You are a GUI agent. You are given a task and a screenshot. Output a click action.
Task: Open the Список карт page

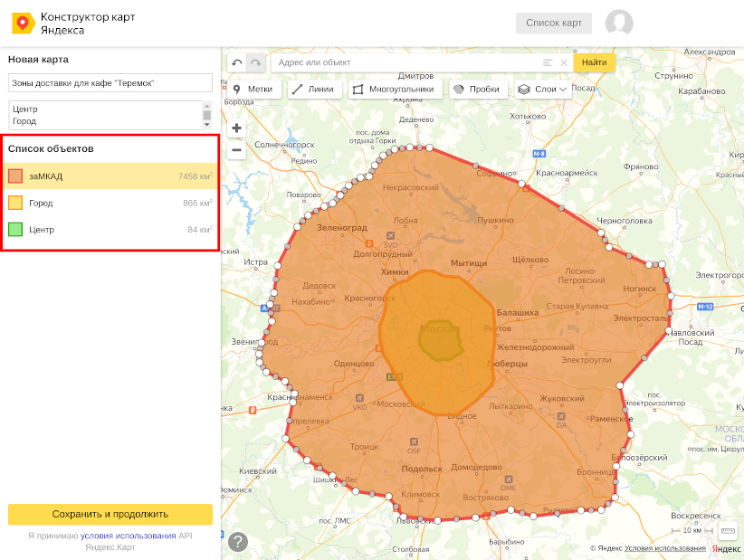tap(554, 23)
